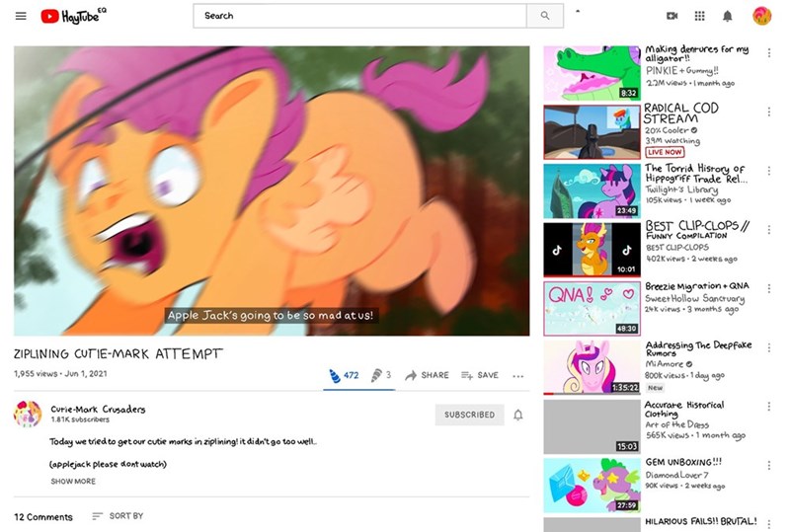Screen dimensions: 790x532
Task: Open the create video camera icon
Action: click(x=672, y=16)
